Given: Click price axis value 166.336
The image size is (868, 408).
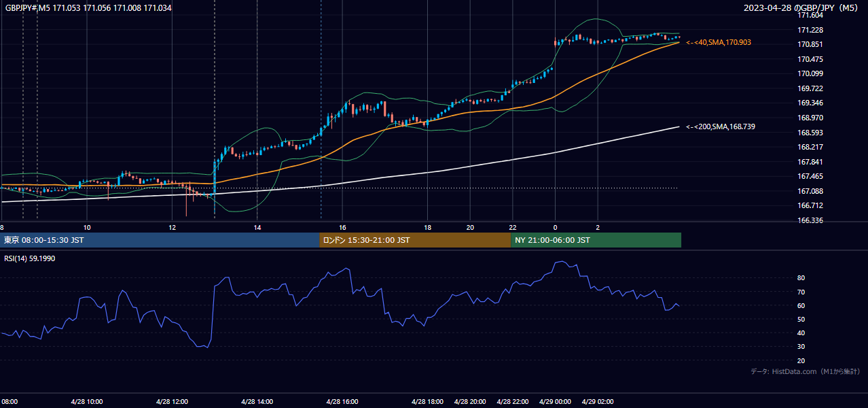Looking at the screenshot, I should click(x=810, y=220).
